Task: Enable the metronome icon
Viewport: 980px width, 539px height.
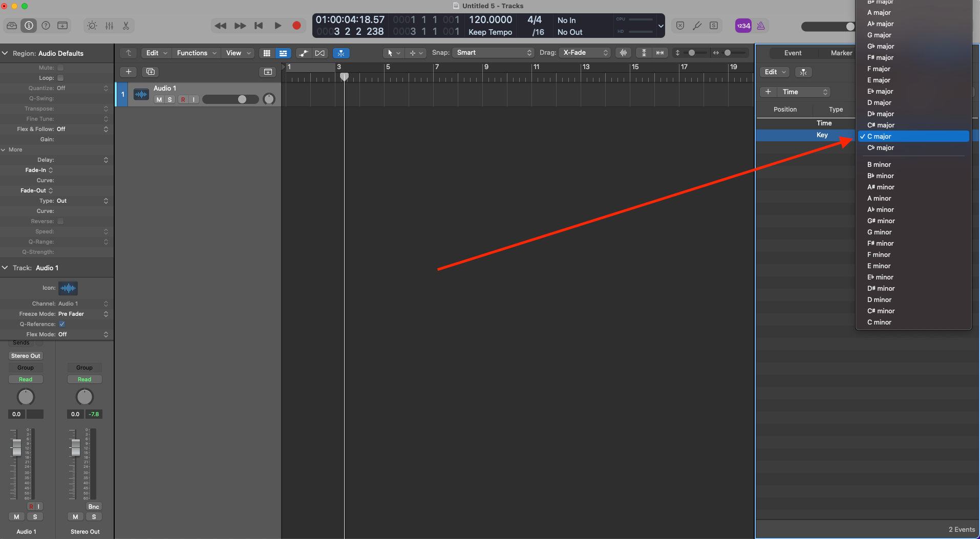Action: (x=761, y=26)
